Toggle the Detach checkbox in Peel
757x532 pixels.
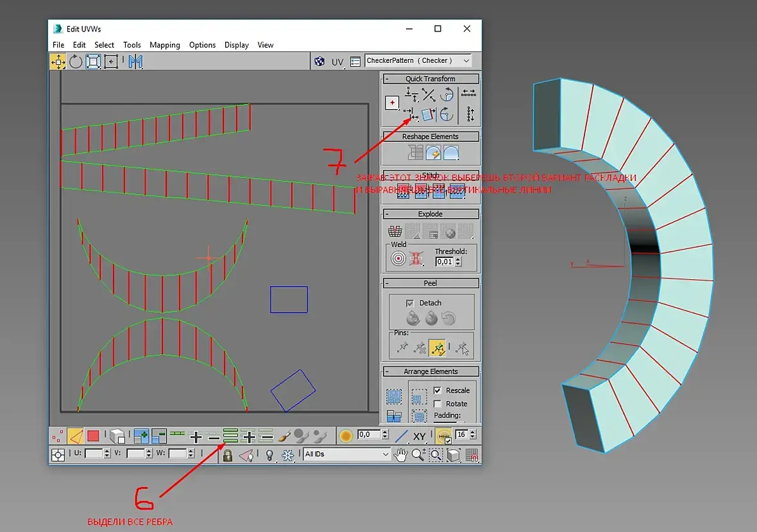click(x=410, y=303)
